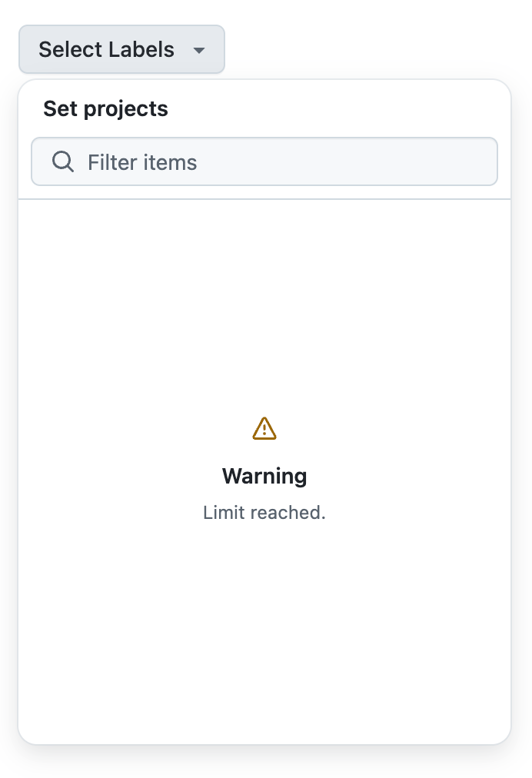Click the divider line under the filter field
The height and width of the screenshot is (778, 532).
[264, 199]
